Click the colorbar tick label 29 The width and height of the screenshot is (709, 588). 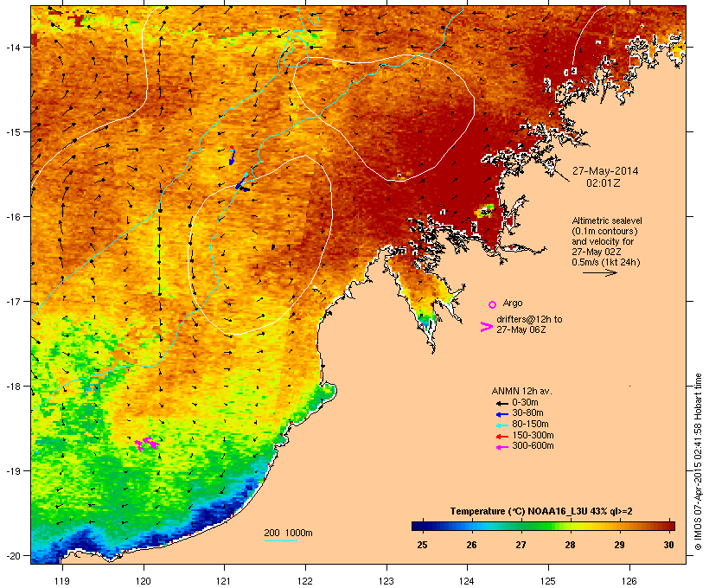point(619,545)
